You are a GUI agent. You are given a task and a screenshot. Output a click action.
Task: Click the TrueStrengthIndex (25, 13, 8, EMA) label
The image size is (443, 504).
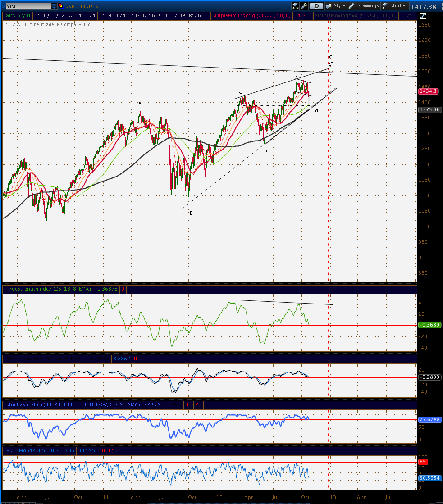(x=49, y=289)
